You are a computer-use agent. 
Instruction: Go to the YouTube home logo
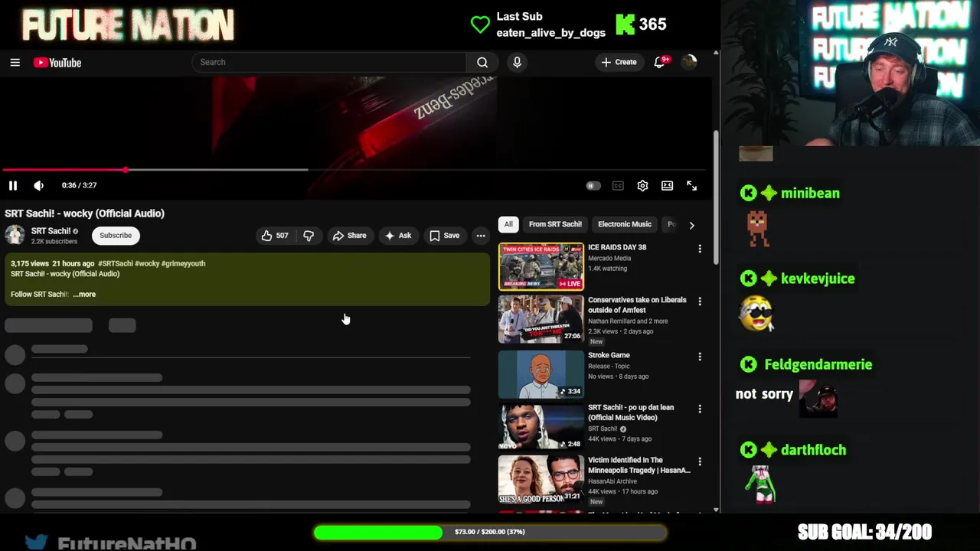57,63
